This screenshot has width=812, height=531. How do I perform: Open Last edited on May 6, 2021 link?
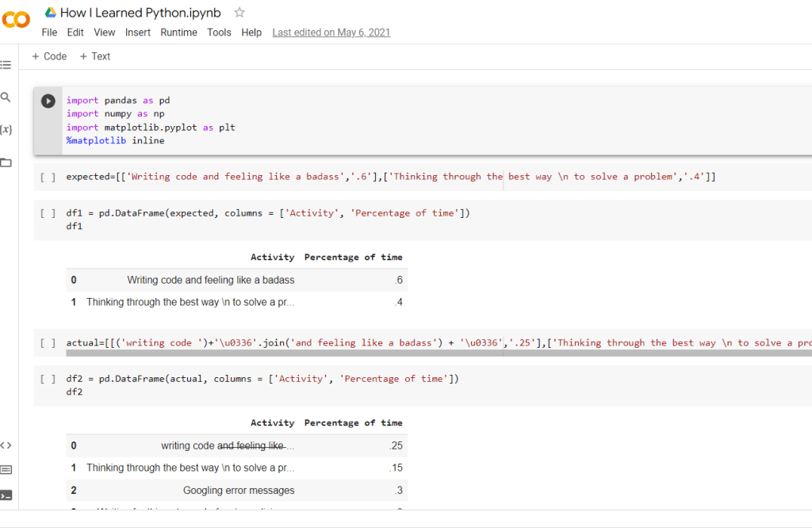tap(331, 32)
